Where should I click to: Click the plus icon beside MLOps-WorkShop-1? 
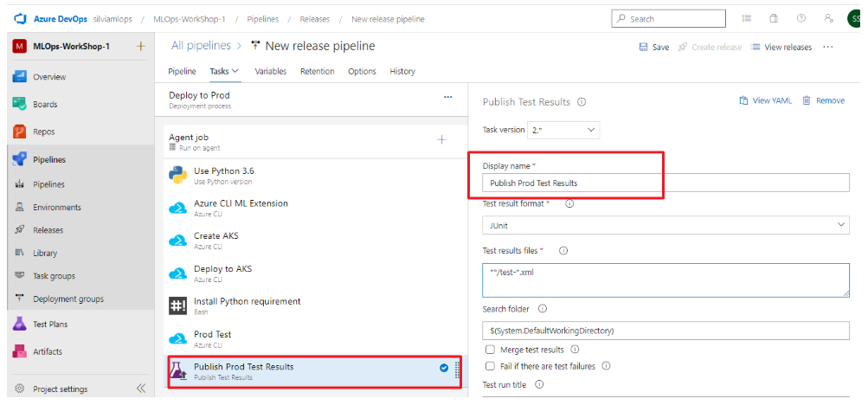[141, 47]
